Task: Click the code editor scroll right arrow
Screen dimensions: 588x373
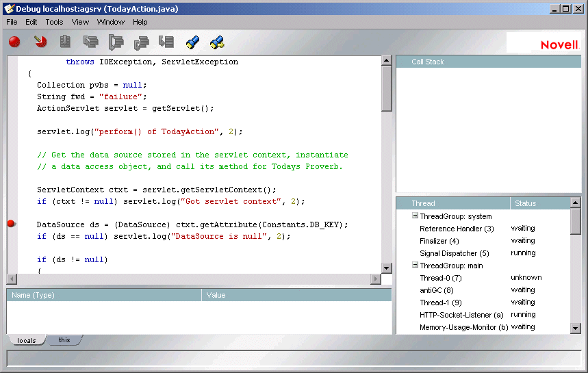Action: point(375,279)
